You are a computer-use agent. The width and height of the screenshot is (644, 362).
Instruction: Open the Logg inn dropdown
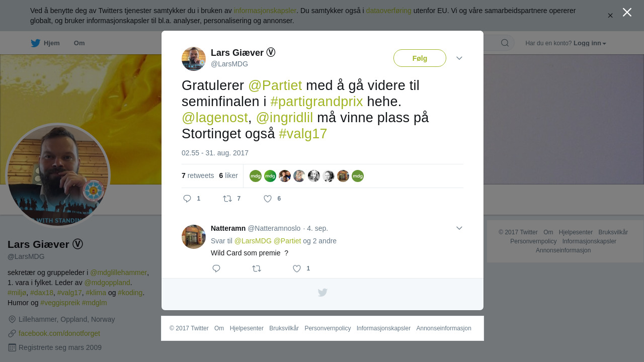pyautogui.click(x=590, y=43)
